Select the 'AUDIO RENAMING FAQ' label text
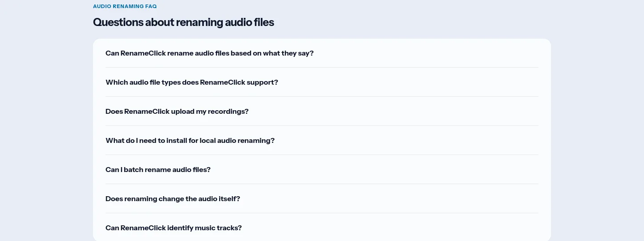The image size is (644, 241). click(125, 7)
